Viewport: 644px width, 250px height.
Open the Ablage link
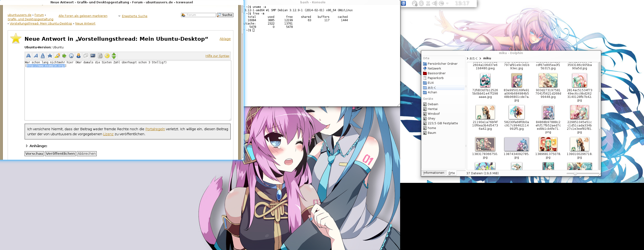pyautogui.click(x=225, y=39)
